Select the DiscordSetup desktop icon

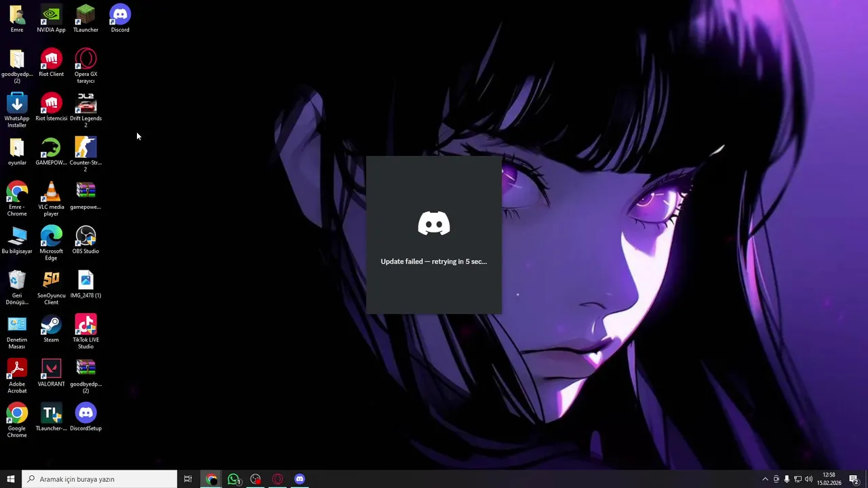(x=85, y=417)
